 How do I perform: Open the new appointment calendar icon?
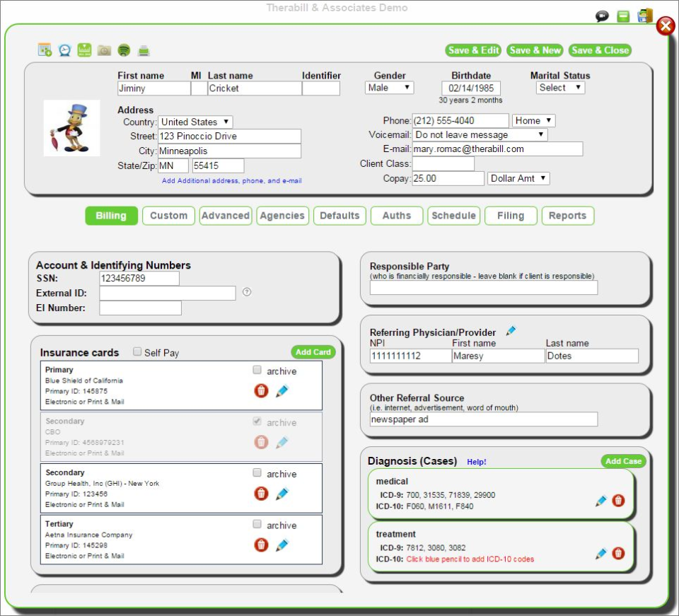tap(44, 48)
